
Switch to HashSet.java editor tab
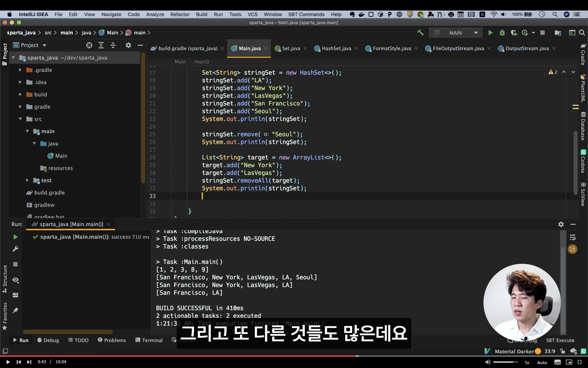[x=336, y=48]
